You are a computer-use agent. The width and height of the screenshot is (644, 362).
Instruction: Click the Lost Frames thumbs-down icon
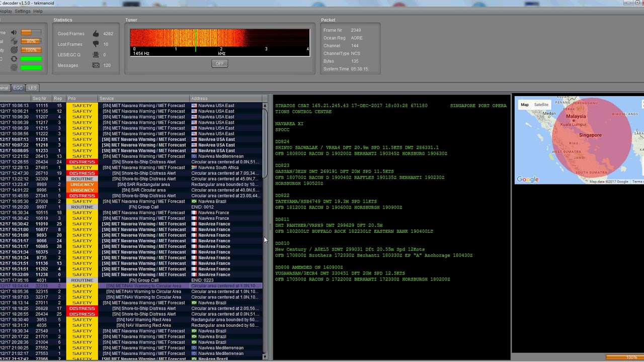(x=96, y=44)
